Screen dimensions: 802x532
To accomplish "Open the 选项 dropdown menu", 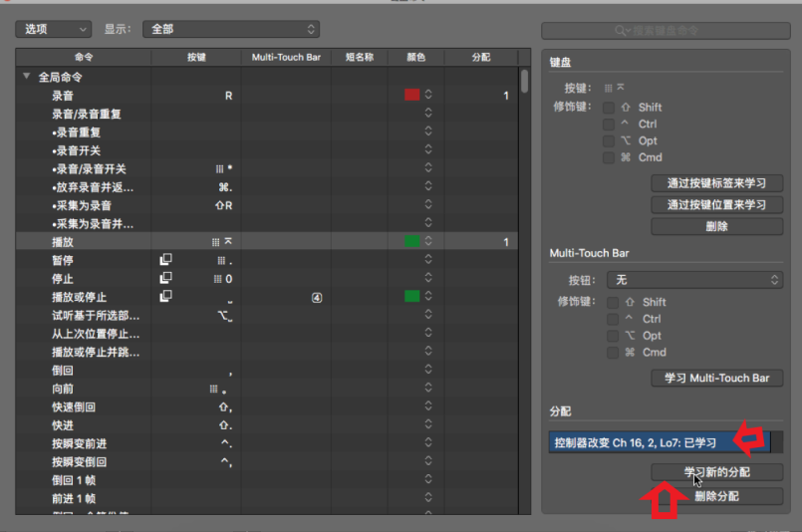I will 53,30.
